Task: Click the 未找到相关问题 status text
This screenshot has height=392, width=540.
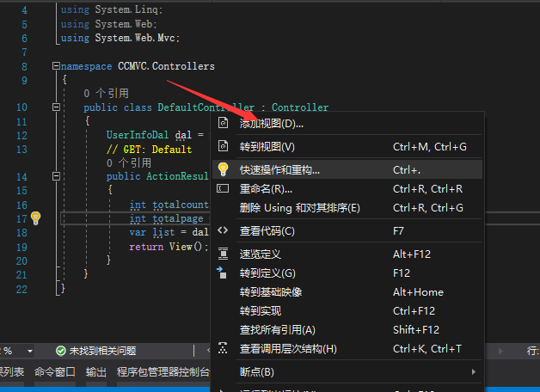Action: point(102,351)
